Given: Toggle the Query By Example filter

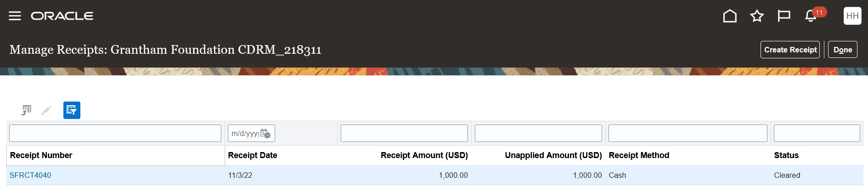Looking at the screenshot, I should tap(72, 110).
